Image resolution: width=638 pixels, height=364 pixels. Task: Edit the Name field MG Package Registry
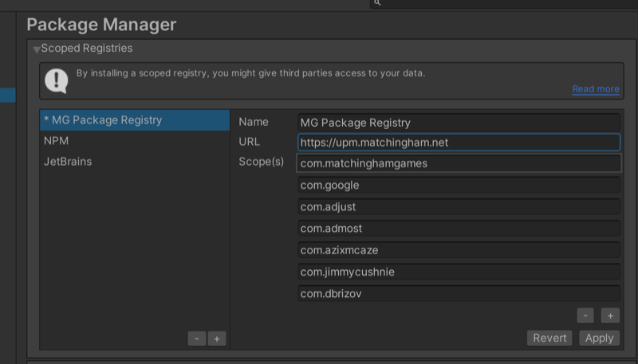[x=459, y=123]
